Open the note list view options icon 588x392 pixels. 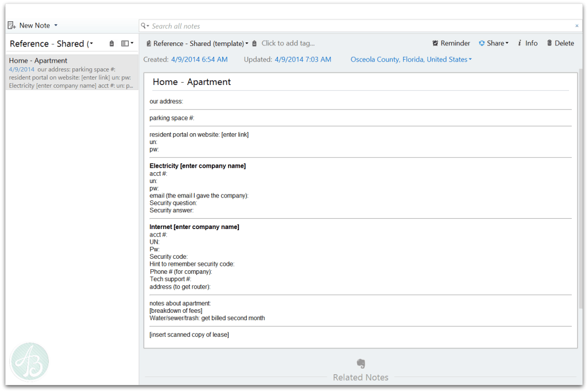point(127,44)
